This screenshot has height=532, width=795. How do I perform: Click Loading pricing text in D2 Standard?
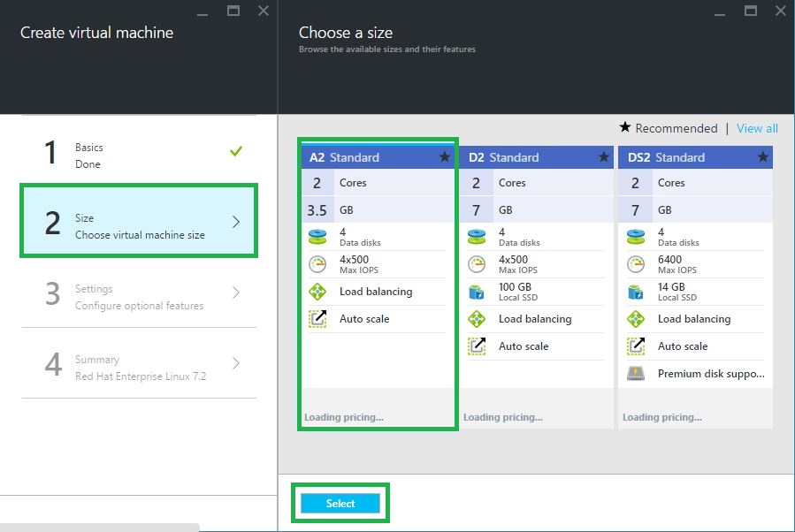point(503,417)
